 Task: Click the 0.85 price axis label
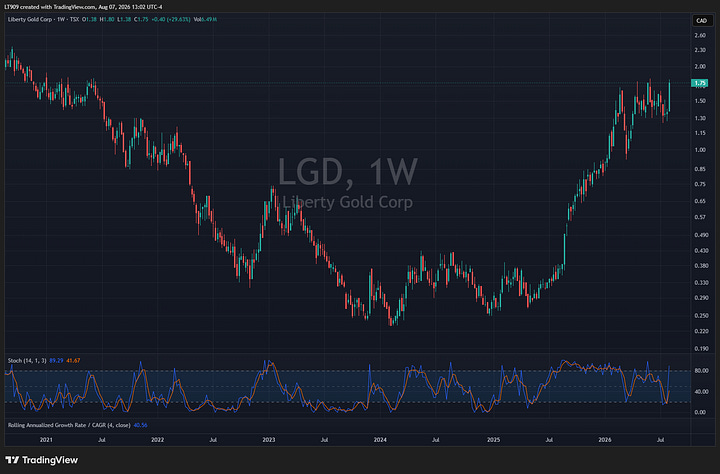coord(700,169)
